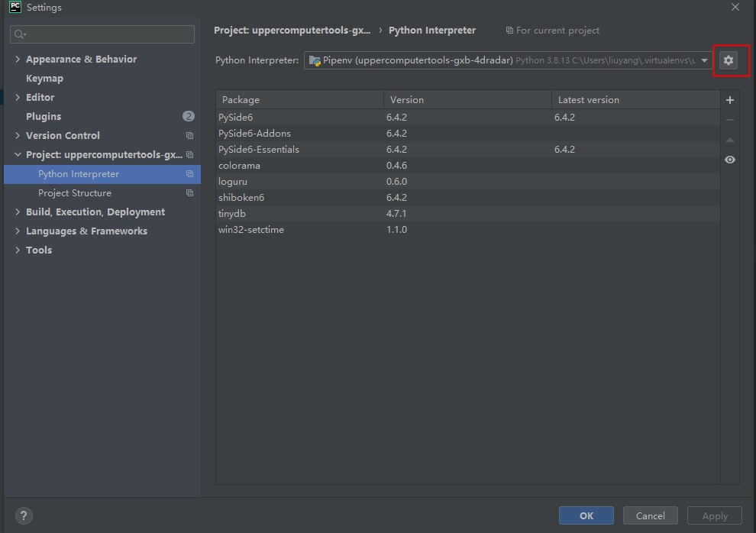The height and width of the screenshot is (533, 756).
Task: Click the search magnifier icon in the settings search box
Action: [x=20, y=34]
